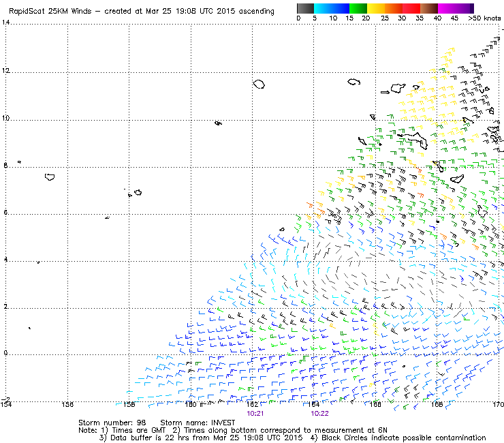The width and height of the screenshot is (504, 443).
Task: Click the 'Times are GMT' note
Action: coord(138,430)
